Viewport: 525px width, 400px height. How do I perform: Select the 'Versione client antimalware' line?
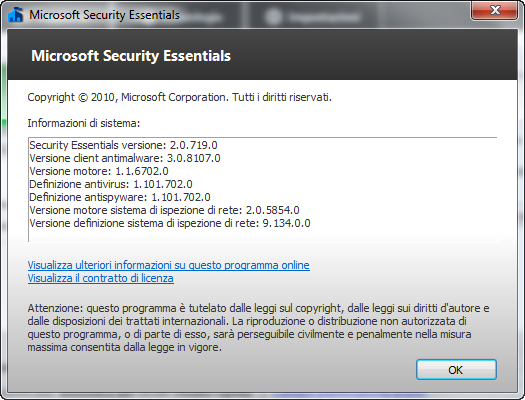pyautogui.click(x=125, y=158)
